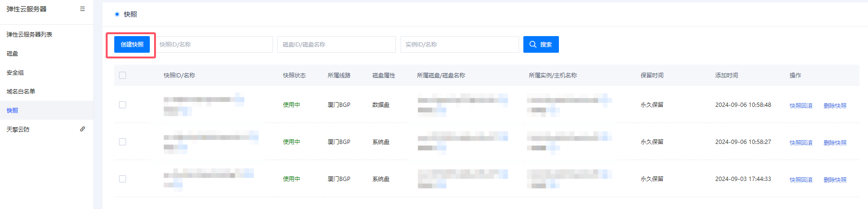Select 快照 in the left sidebar

click(12, 111)
